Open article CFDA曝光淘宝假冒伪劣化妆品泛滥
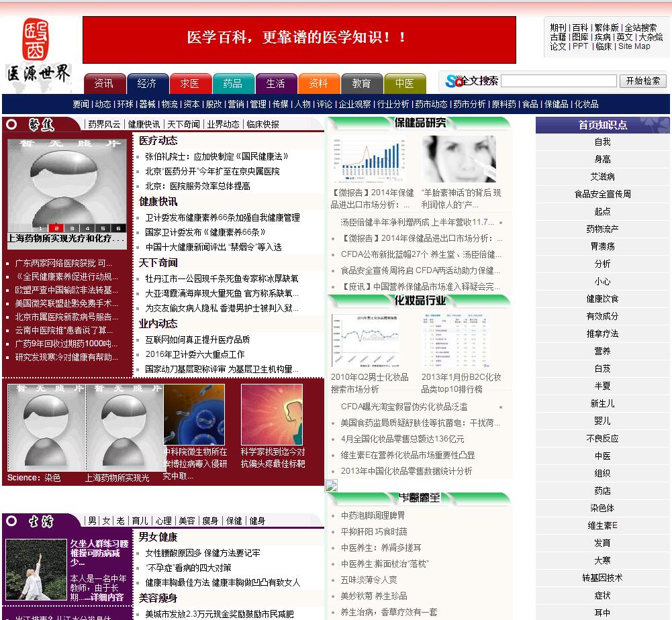The image size is (672, 620). (404, 407)
